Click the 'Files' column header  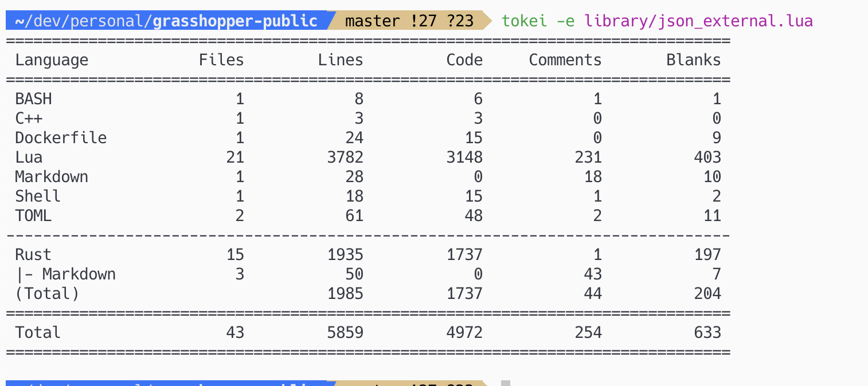(x=221, y=60)
